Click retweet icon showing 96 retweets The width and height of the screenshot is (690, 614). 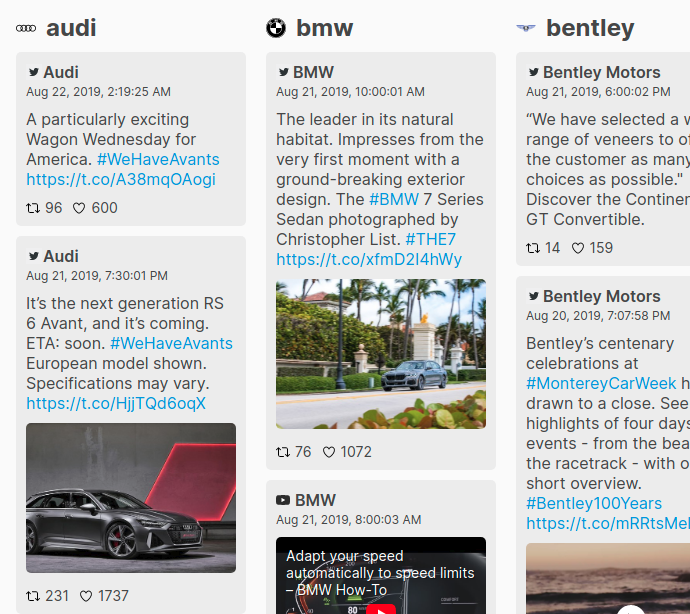tap(33, 208)
